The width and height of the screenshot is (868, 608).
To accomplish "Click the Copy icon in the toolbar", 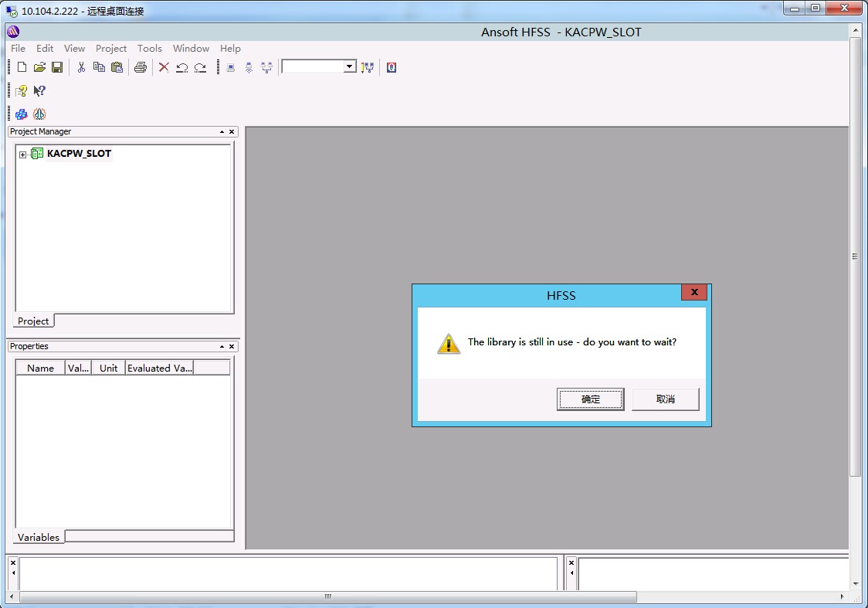I will pos(99,67).
